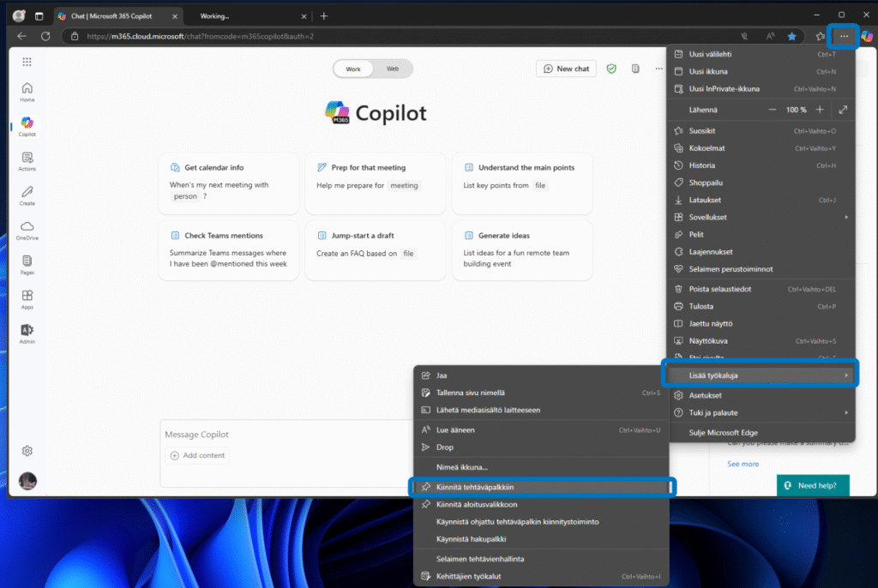The image size is (878, 588).
Task: Open the notebook icon beside New chat
Action: point(635,69)
